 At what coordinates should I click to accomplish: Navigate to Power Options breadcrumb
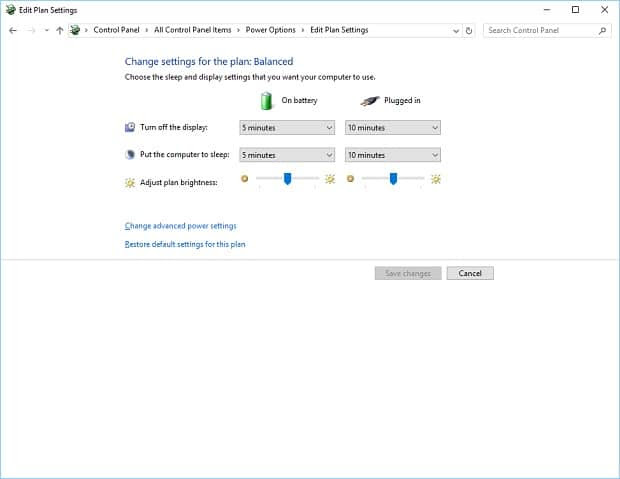click(x=270, y=30)
